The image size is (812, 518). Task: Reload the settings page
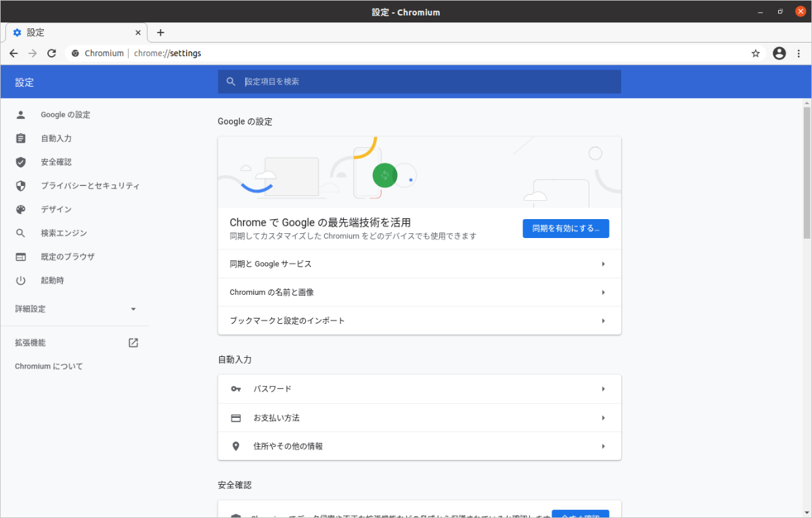tap(51, 53)
